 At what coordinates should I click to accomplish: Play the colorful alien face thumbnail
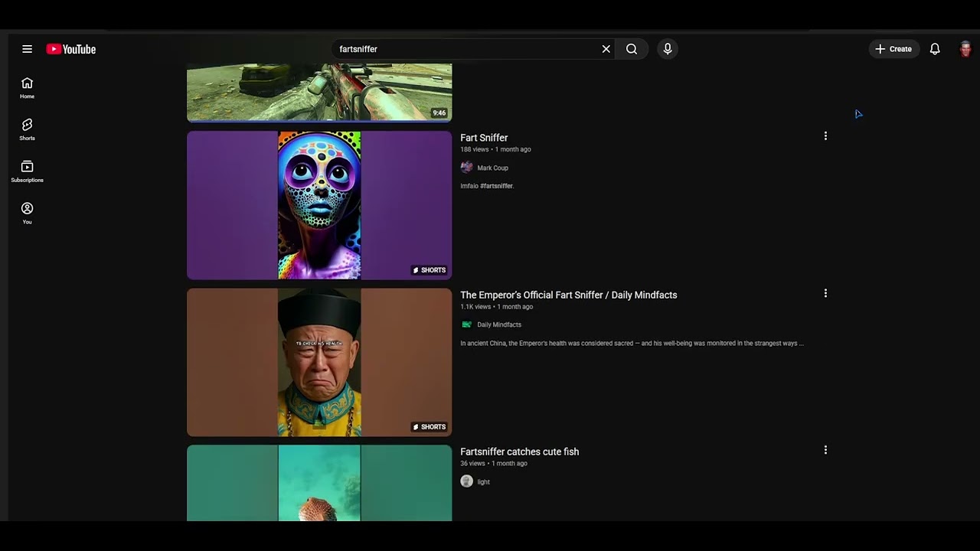(x=319, y=205)
